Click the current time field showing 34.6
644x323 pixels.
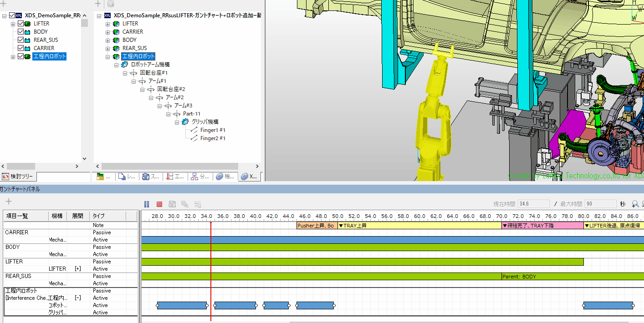coord(534,204)
